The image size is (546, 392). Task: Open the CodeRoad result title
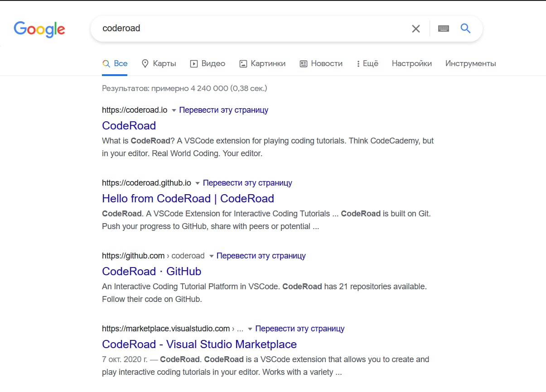click(x=129, y=126)
